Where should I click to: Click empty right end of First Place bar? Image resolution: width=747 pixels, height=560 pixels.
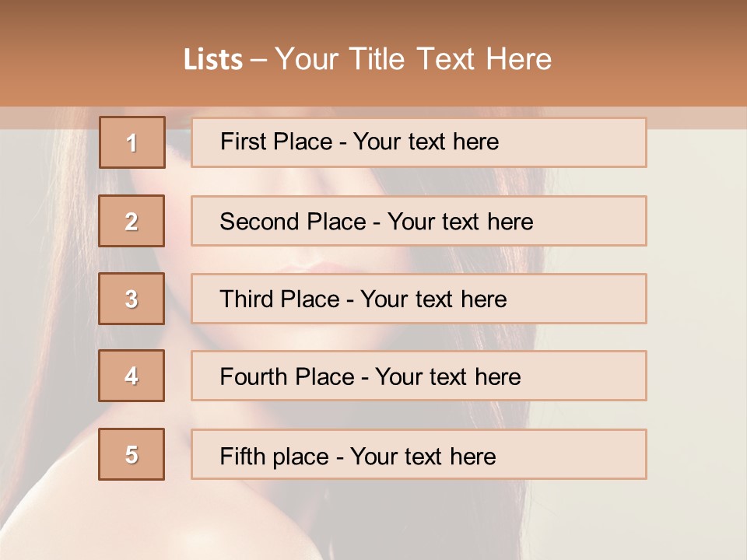point(591,142)
